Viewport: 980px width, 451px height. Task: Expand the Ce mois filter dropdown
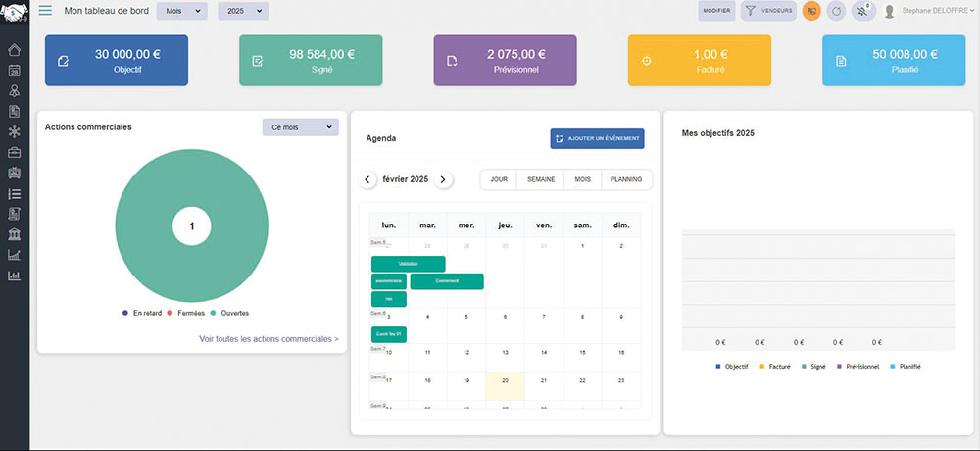coord(300,127)
